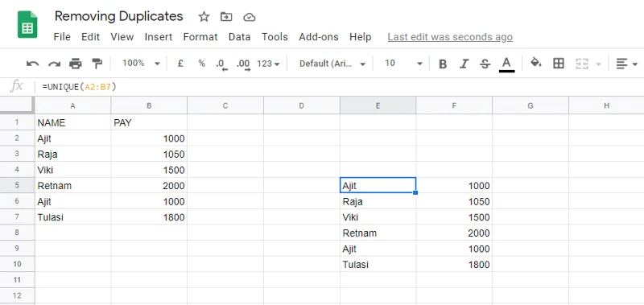Select all cells with corner box

17,105
